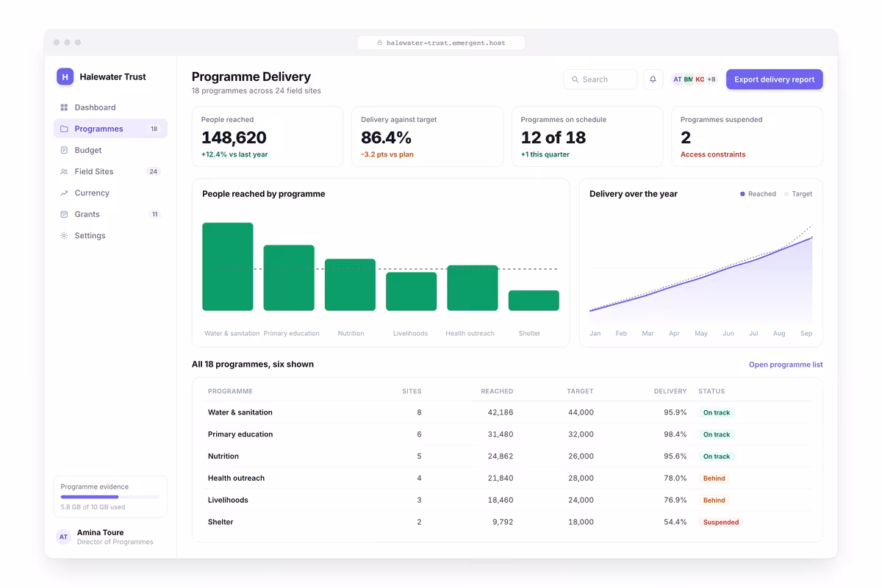Image resolution: width=882 pixels, height=588 pixels.
Task: Click Shelter in the table
Action: tap(220, 522)
